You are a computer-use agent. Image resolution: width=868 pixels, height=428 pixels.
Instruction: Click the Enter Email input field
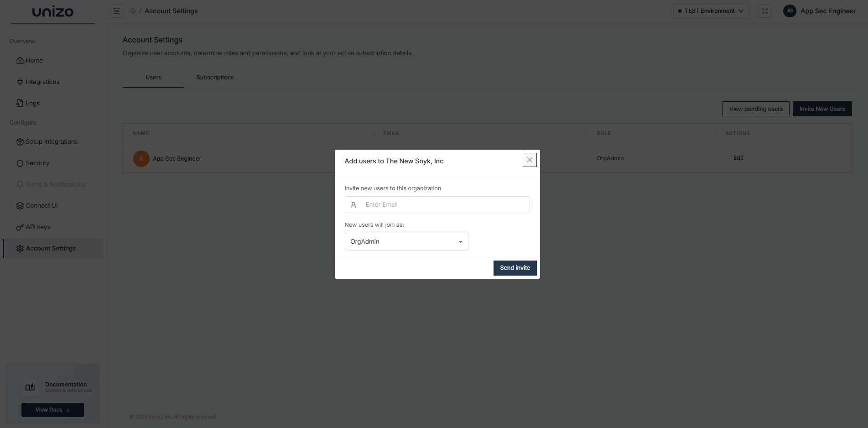pyautogui.click(x=437, y=204)
